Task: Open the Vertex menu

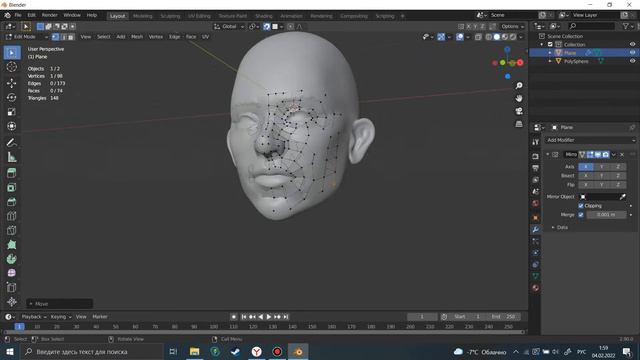Action: coord(156,37)
